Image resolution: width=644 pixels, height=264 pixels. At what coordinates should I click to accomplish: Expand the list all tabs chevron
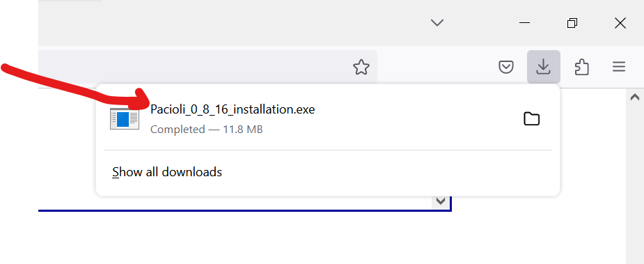coord(437,22)
